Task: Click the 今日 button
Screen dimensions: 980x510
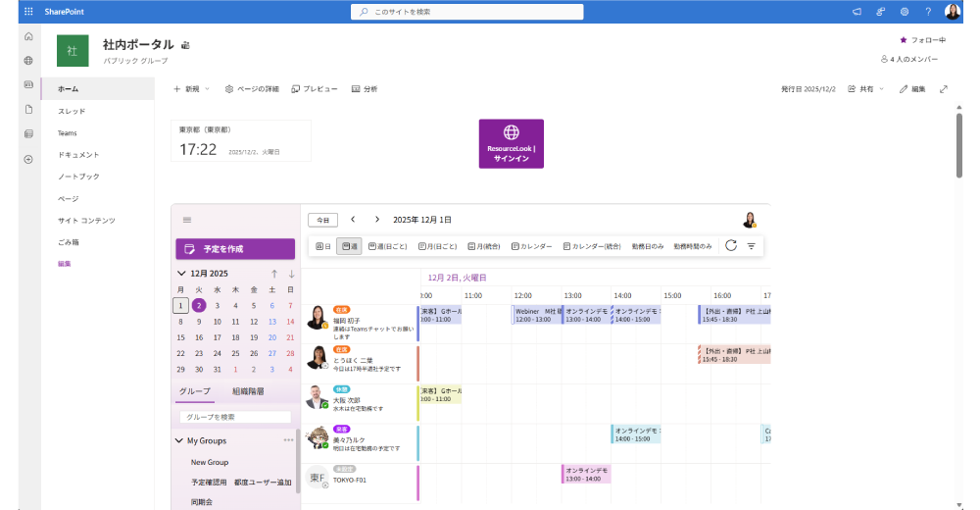Action: (x=322, y=220)
